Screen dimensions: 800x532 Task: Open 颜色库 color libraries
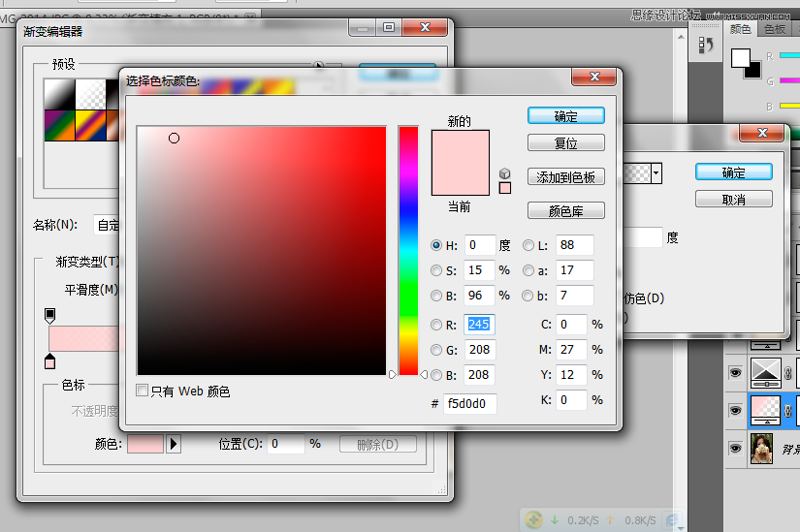565,210
